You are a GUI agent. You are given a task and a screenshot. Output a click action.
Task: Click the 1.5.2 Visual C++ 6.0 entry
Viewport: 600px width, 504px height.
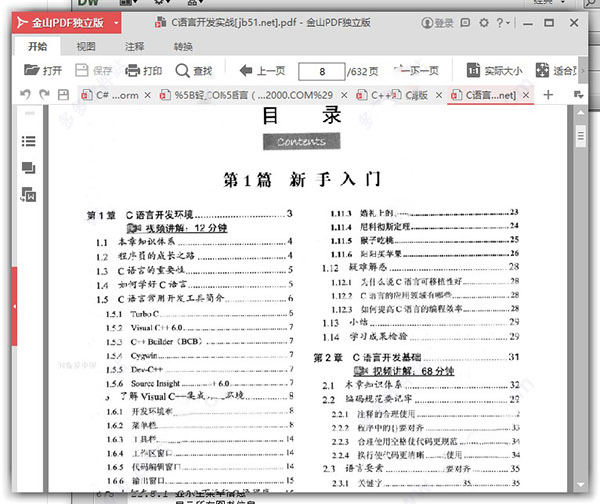[199, 328]
